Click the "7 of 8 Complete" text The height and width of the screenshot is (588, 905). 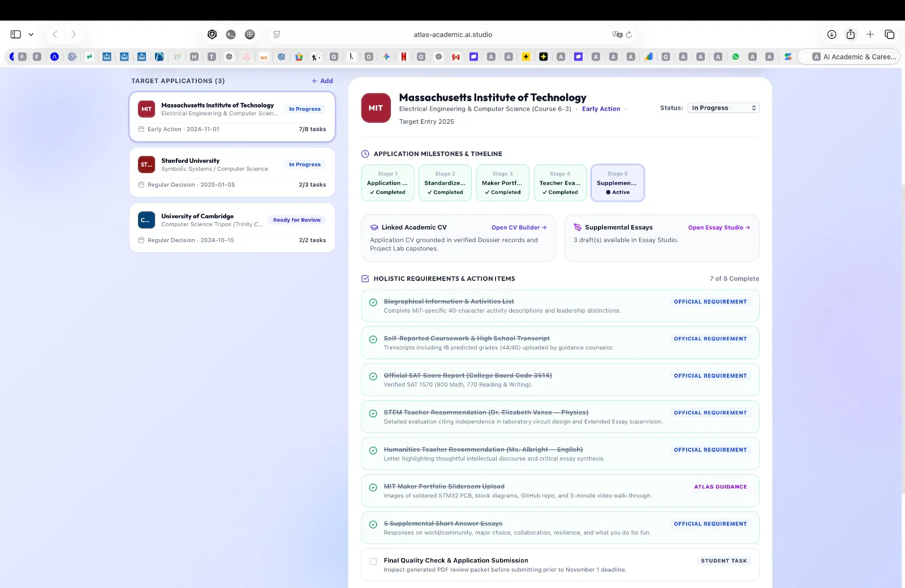click(734, 279)
